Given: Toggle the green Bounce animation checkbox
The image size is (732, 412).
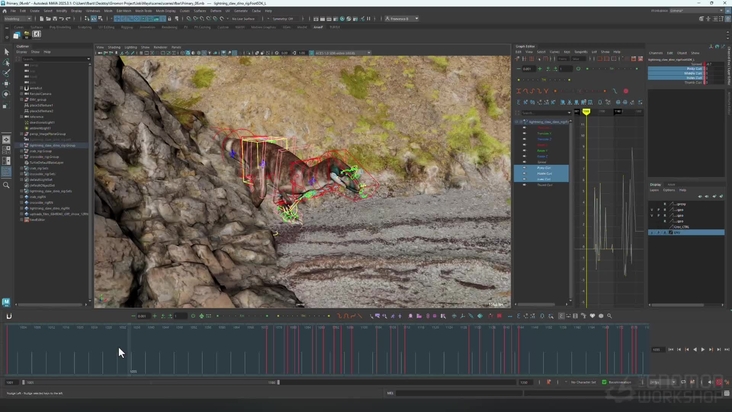Looking at the screenshot, I should 604,382.
